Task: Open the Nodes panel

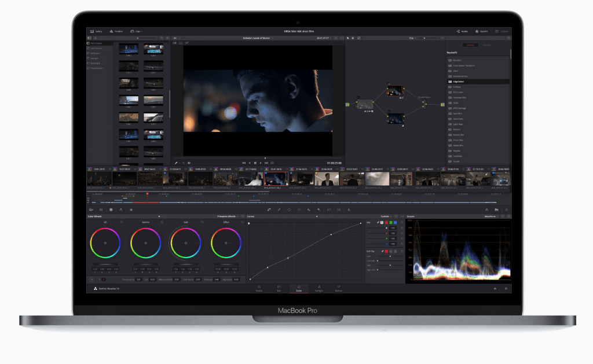Action: [462, 31]
